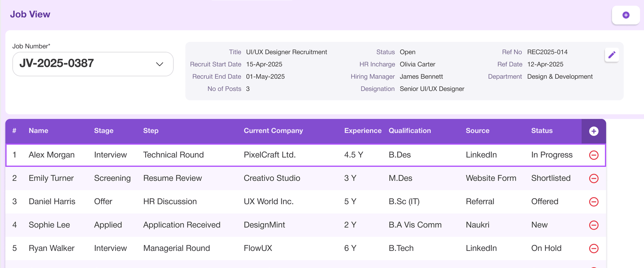Viewport: 644px width, 268px height.
Task: Click the B.A Vis Comm qualification cell
Action: (415, 225)
